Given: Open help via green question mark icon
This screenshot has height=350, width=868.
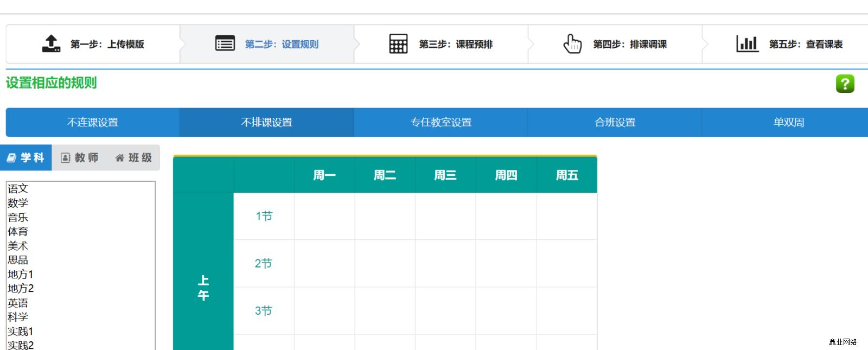Looking at the screenshot, I should pos(845,84).
